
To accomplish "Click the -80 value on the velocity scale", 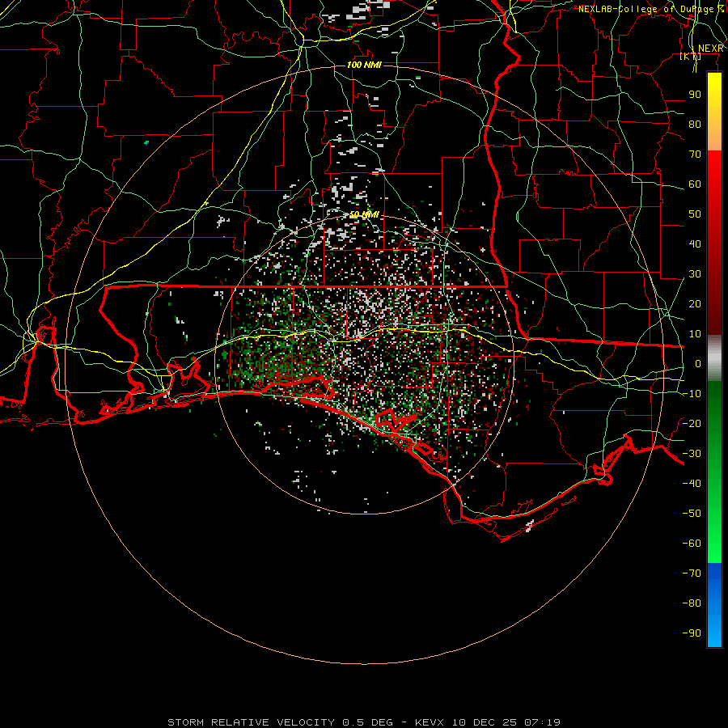I will click(x=692, y=603).
